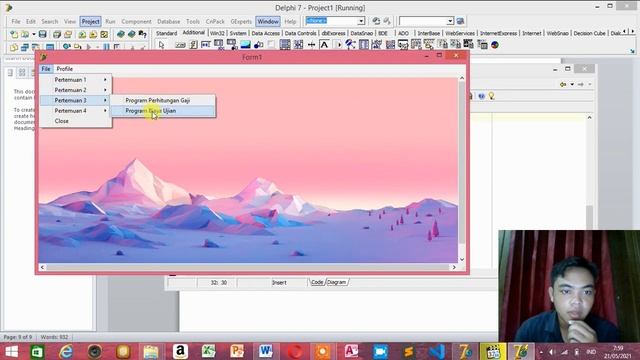Viewport: 640px width, 360px height.
Task: Expand the Pertemuan 2 submenu
Action: coord(76,90)
